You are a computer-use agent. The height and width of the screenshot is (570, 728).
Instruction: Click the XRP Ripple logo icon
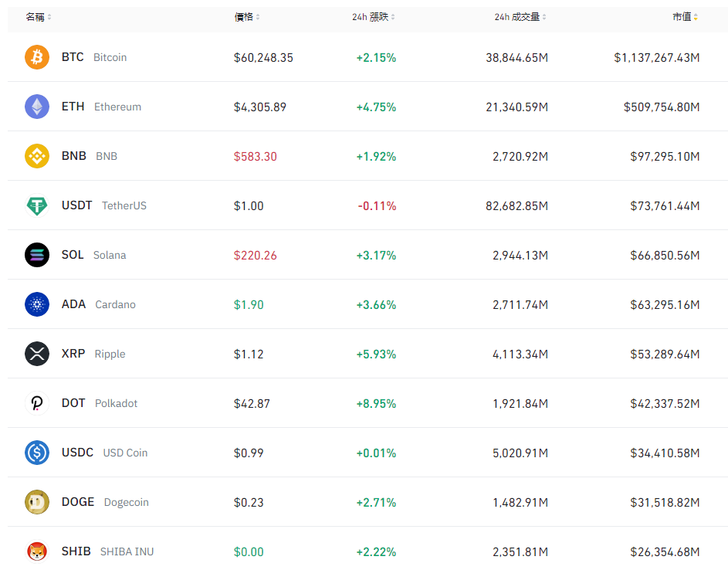click(37, 354)
